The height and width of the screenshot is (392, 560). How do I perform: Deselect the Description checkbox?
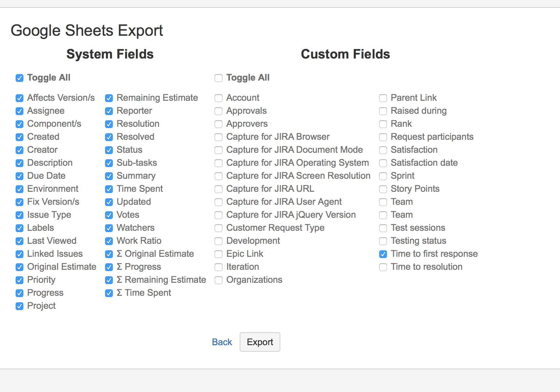click(x=20, y=163)
